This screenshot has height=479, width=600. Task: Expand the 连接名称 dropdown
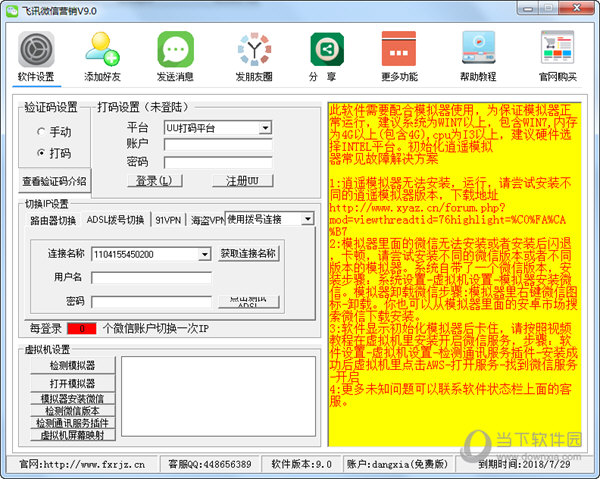pyautogui.click(x=205, y=254)
